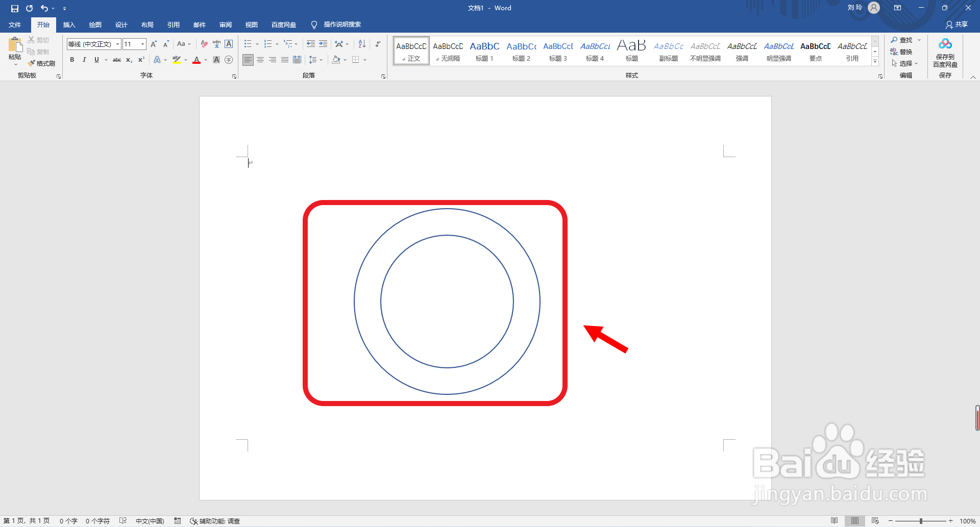
Task: Select the Format Painter (格式刷) tool
Action: 41,63
